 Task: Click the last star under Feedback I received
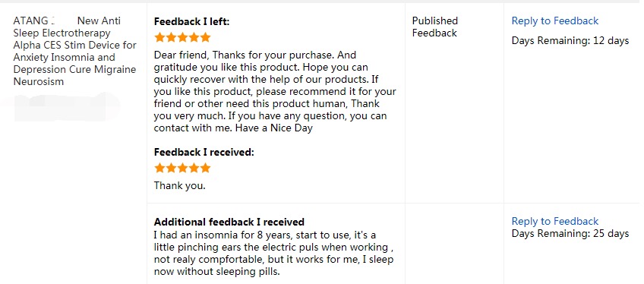(205, 168)
